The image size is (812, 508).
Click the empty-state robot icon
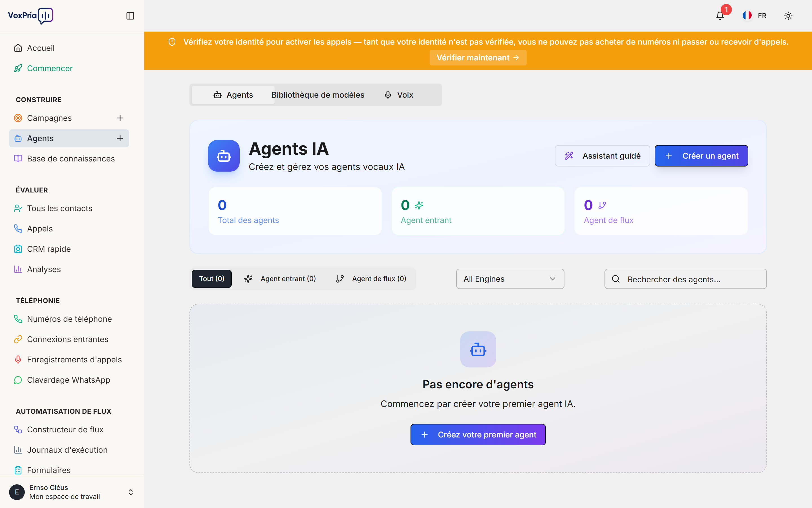coord(478,349)
